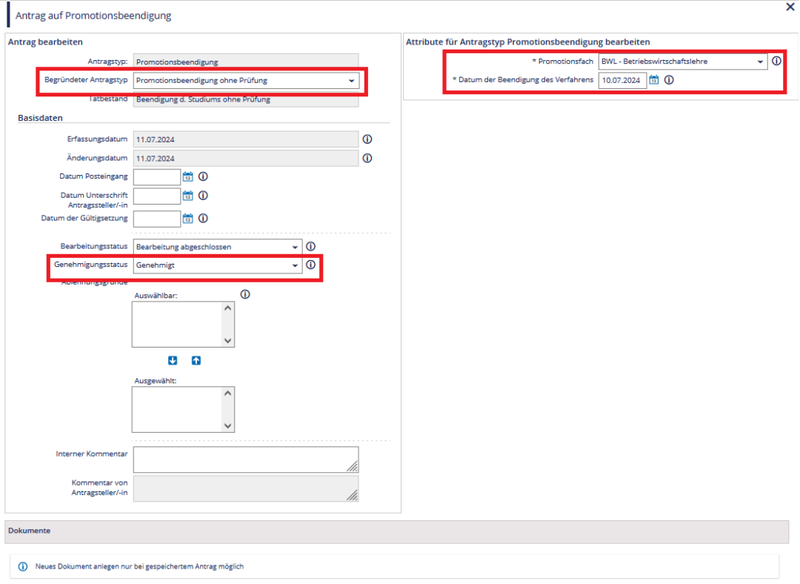This screenshot has height=584, width=800.
Task: Show info for Promotionsfach
Action: pyautogui.click(x=777, y=61)
